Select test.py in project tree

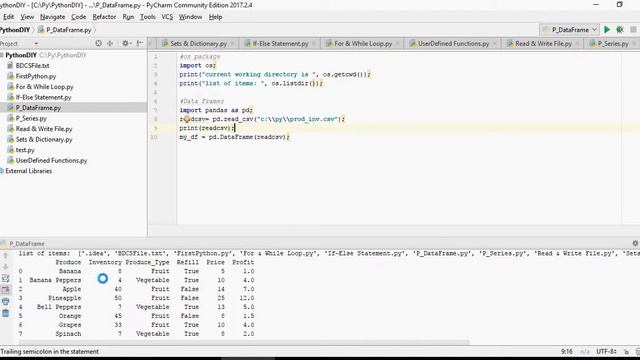pos(25,150)
